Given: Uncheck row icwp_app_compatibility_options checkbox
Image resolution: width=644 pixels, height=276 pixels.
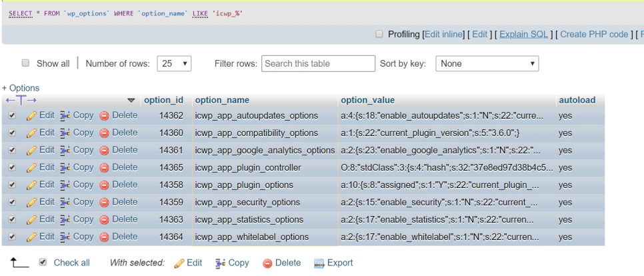Looking at the screenshot, I should point(12,133).
